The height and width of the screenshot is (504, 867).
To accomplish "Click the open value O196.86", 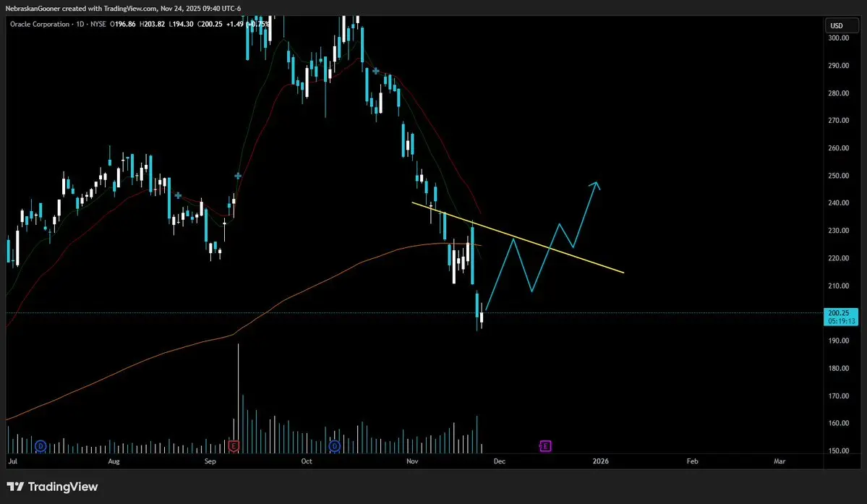I will (x=123, y=25).
